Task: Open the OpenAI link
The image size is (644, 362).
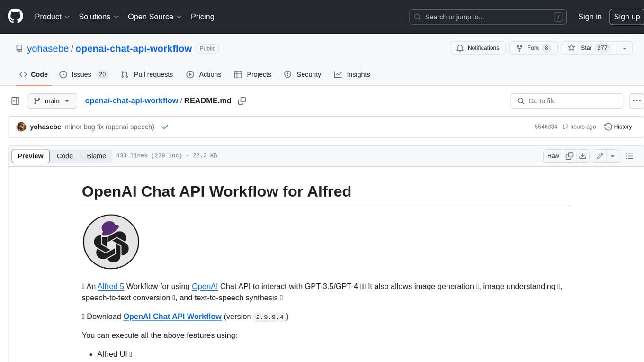Action: (205, 286)
